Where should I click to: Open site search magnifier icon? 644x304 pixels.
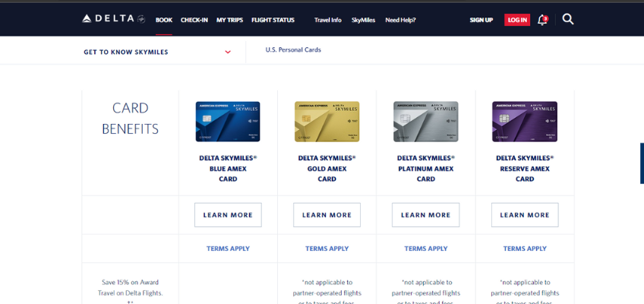(x=567, y=19)
